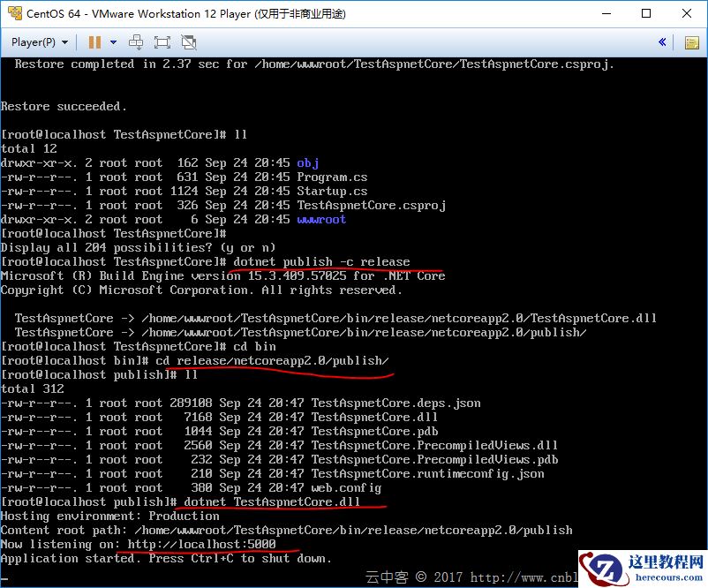Click the 'web.config' file name
708x588 pixels.
click(x=346, y=487)
